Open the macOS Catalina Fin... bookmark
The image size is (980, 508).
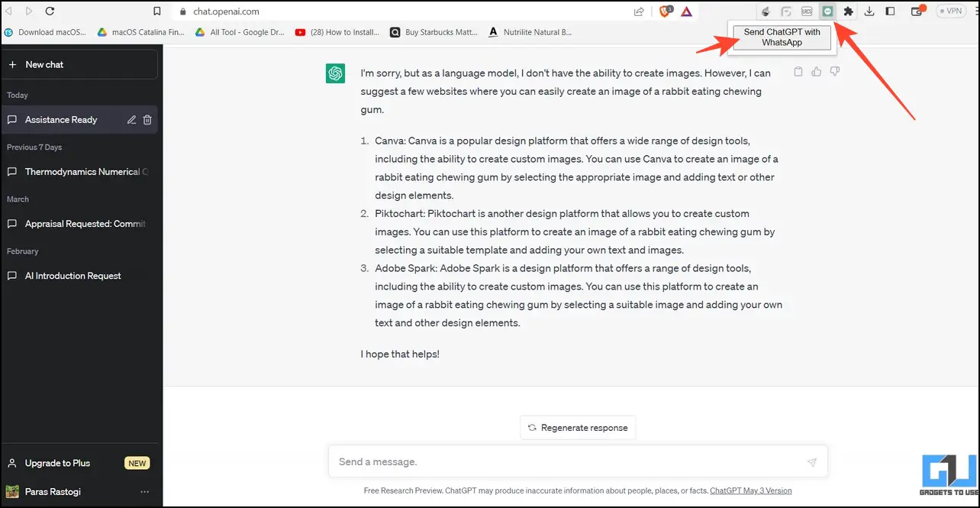[x=141, y=32]
